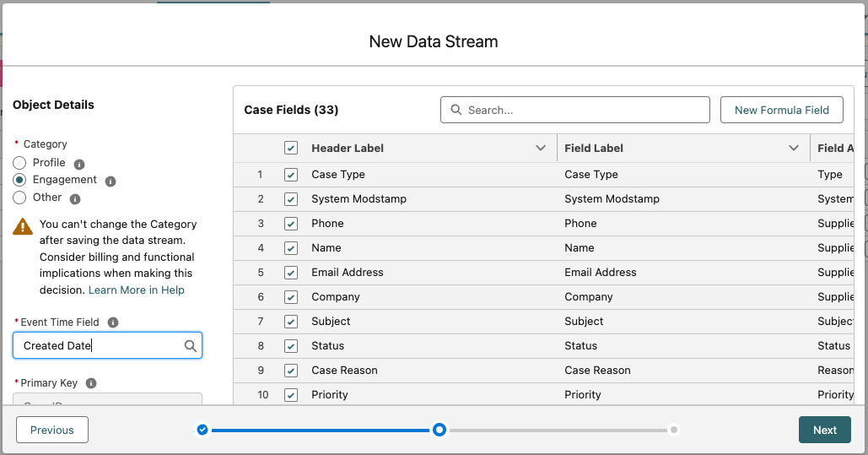Image resolution: width=868 pixels, height=455 pixels.
Task: Toggle the select-all header checkbox
Action: pos(291,148)
